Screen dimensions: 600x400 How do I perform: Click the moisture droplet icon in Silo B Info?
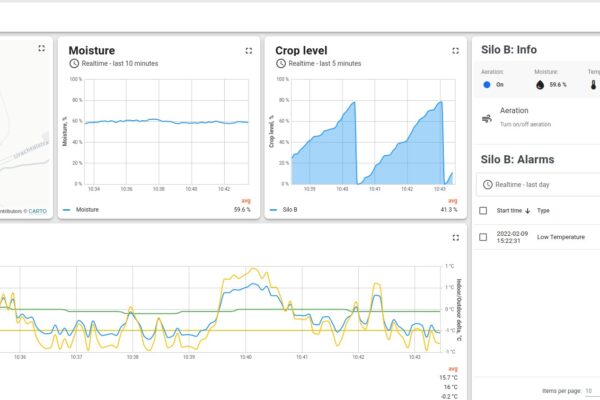click(540, 86)
